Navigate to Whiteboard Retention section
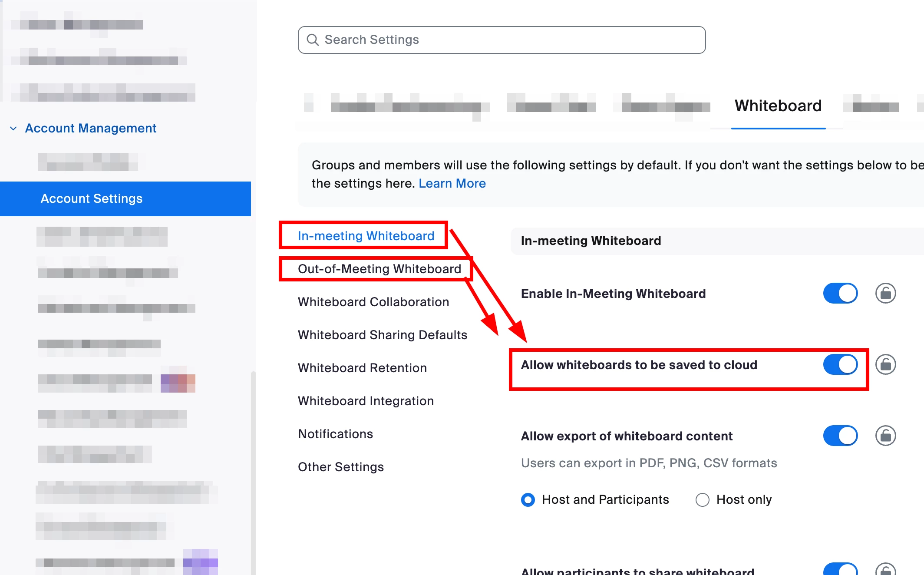The image size is (924, 575). [362, 368]
